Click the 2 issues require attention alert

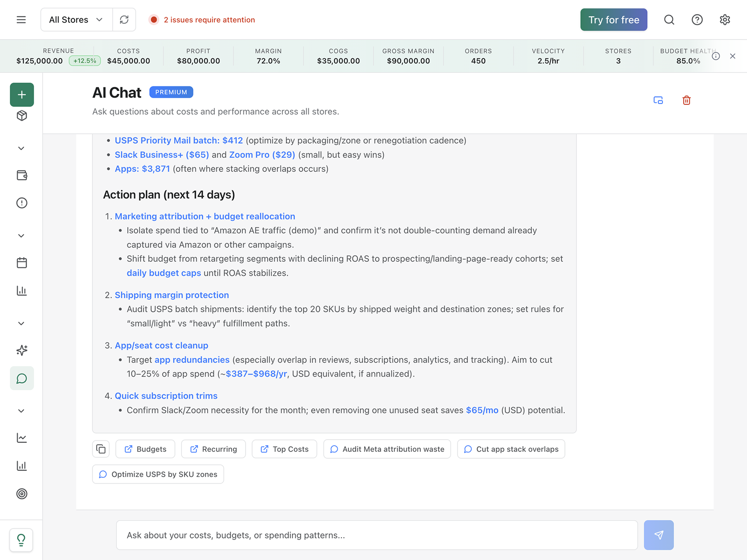(202, 20)
